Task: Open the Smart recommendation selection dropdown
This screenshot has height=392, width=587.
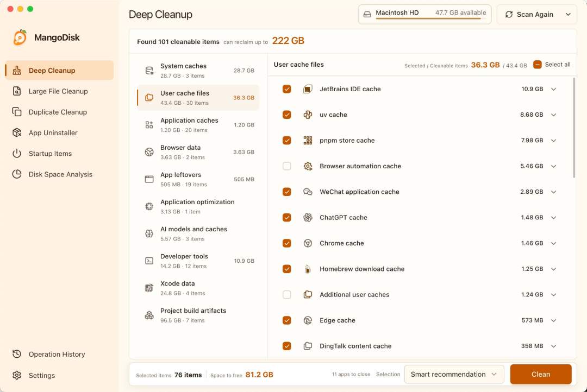Action: click(x=454, y=375)
